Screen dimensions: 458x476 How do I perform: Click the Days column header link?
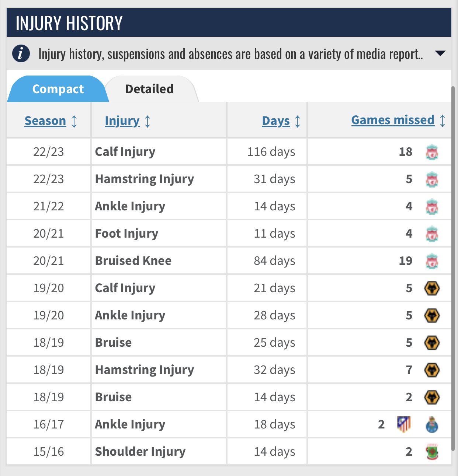[276, 121]
